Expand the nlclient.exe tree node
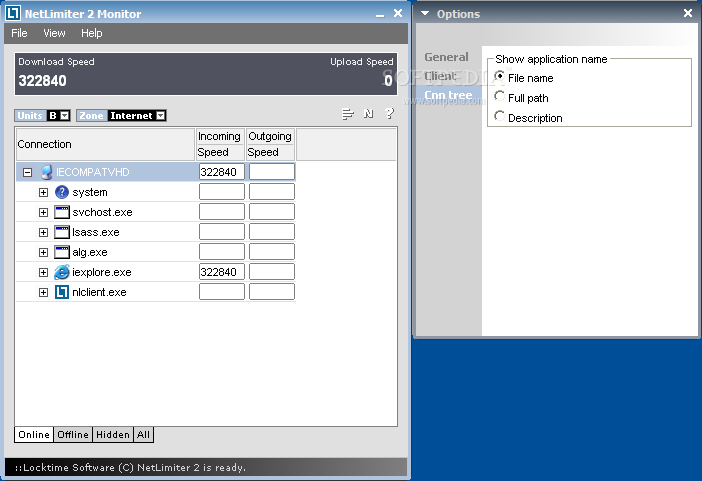 click(43, 292)
